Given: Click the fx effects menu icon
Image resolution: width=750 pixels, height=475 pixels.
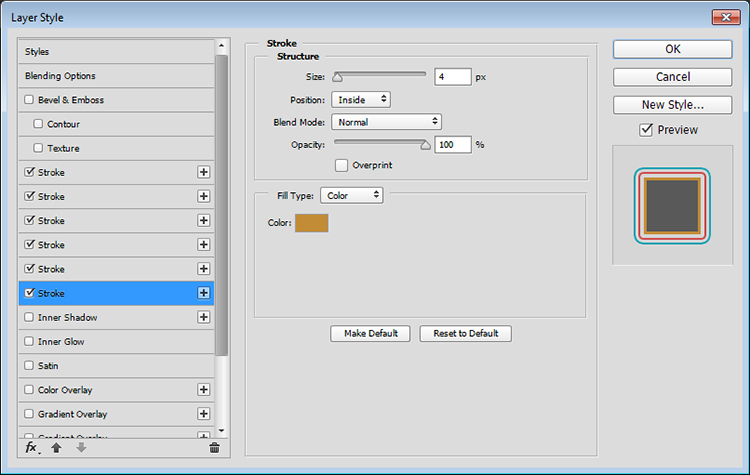Looking at the screenshot, I should [x=32, y=449].
